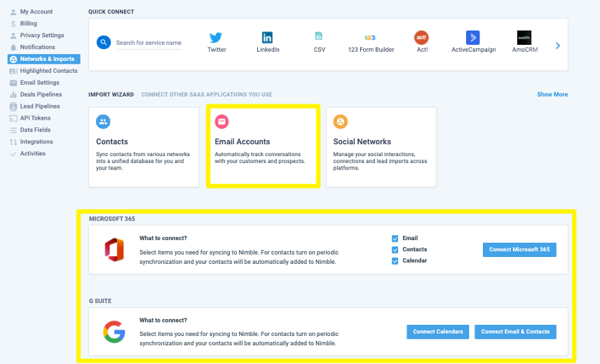The width and height of the screenshot is (600, 364).
Task: Click the Show More link
Action: tap(552, 94)
